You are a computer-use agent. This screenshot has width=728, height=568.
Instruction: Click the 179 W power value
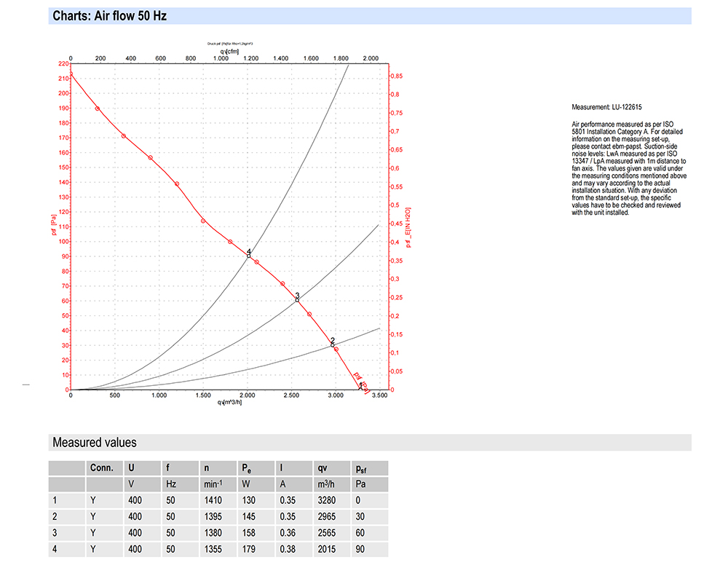pyautogui.click(x=249, y=548)
